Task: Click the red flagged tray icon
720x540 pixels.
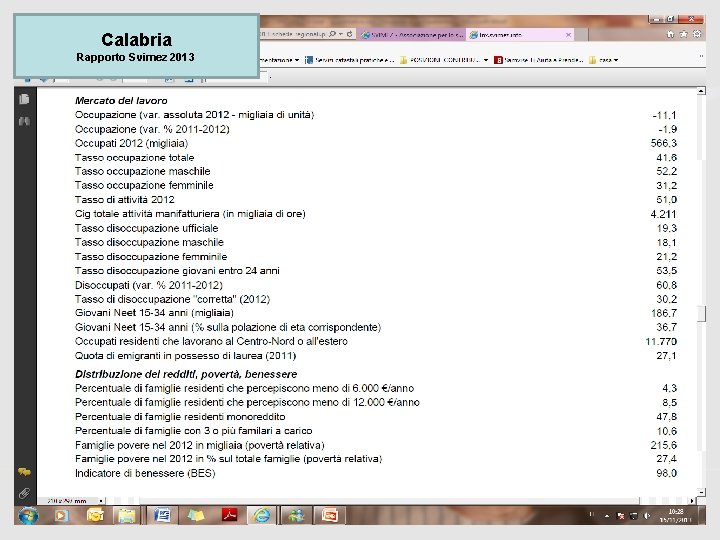Action: [620, 516]
